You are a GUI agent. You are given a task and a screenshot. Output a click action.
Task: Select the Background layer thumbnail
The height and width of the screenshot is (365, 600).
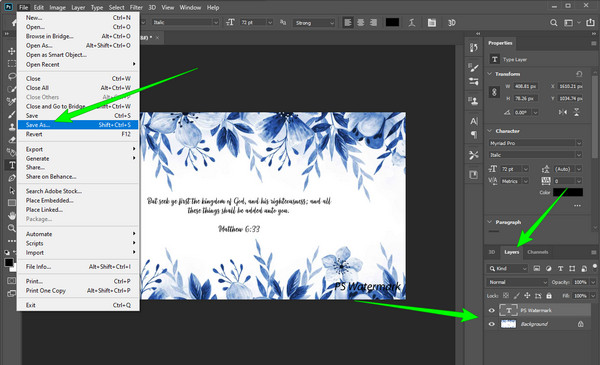click(509, 324)
